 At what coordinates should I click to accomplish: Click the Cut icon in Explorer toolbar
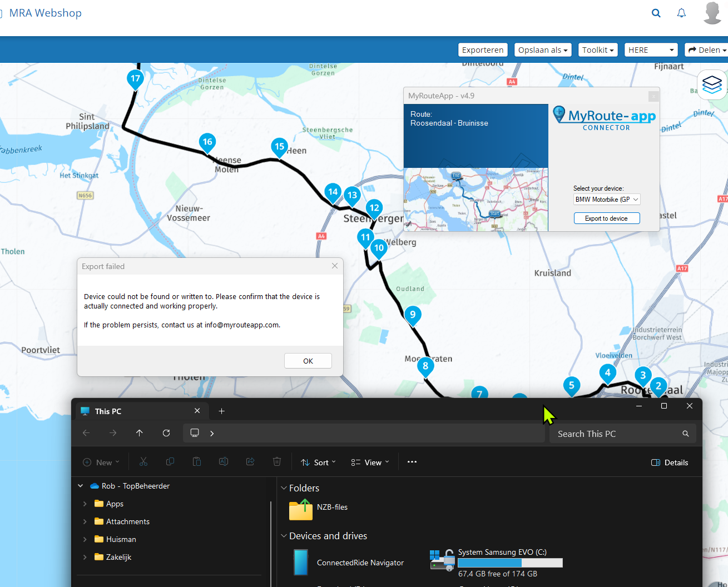(143, 462)
